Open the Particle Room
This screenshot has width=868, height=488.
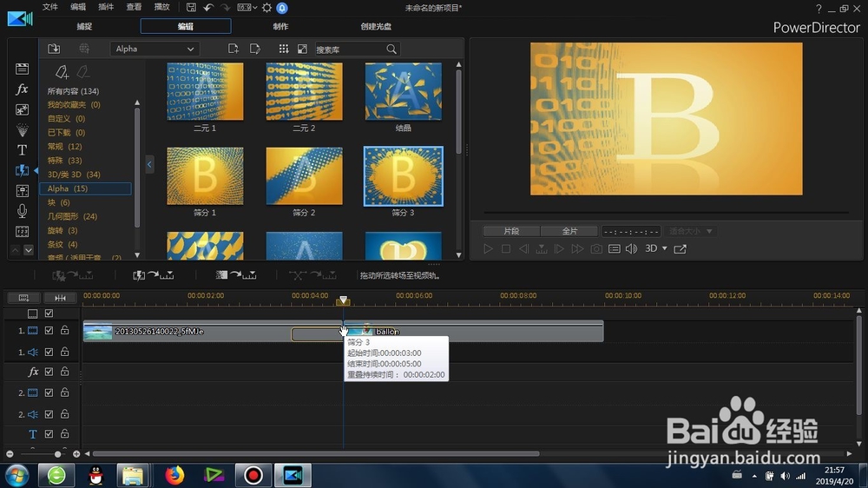pos(23,130)
